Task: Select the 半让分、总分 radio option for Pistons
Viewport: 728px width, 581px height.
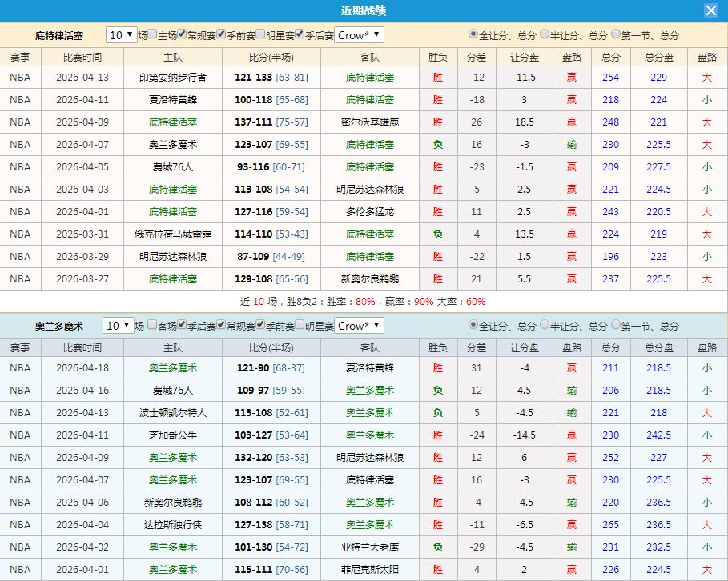Action: click(545, 34)
